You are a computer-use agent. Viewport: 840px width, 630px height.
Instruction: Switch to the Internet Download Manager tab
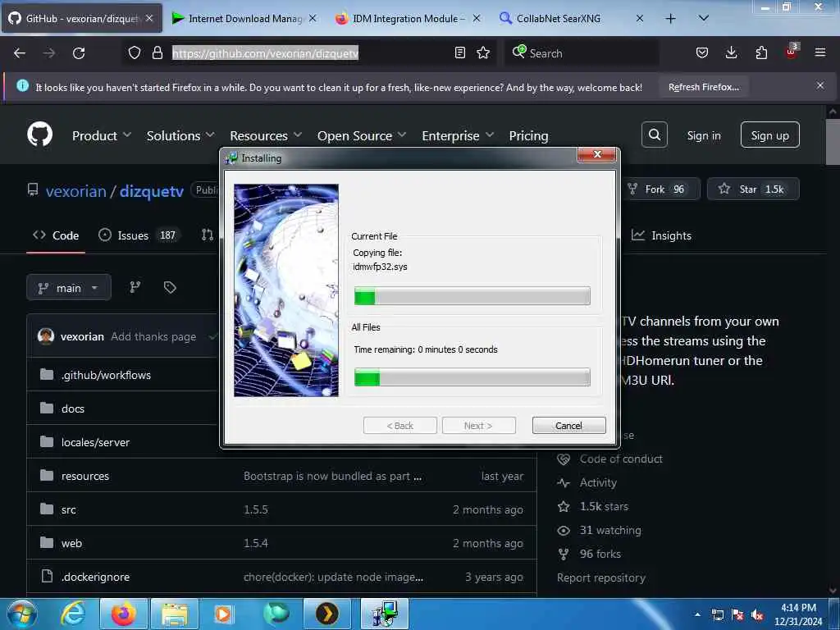point(244,18)
